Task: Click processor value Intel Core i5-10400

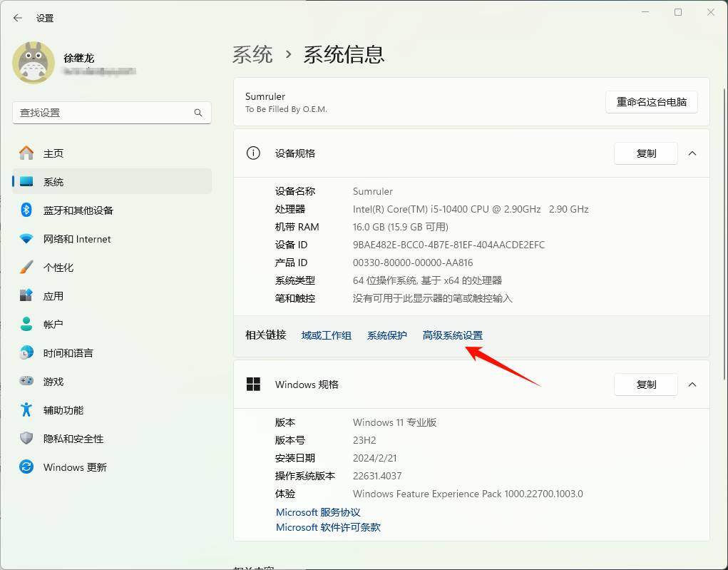Action: pyautogui.click(x=471, y=209)
